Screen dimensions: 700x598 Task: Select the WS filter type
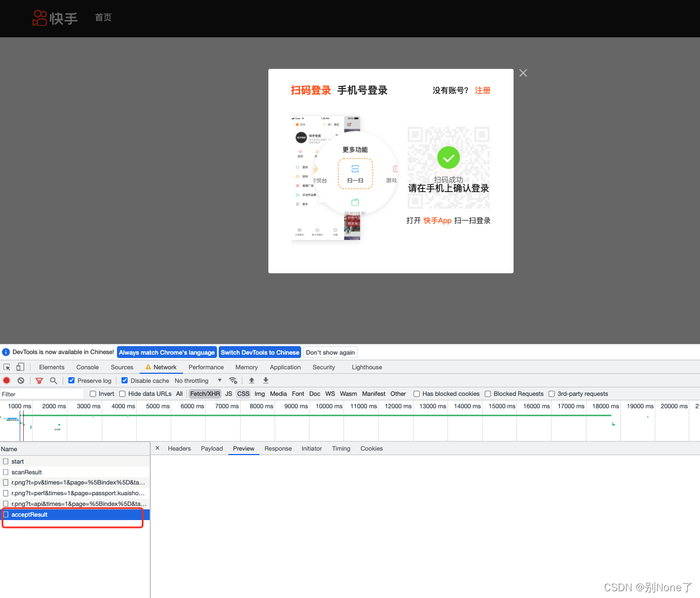pos(330,394)
